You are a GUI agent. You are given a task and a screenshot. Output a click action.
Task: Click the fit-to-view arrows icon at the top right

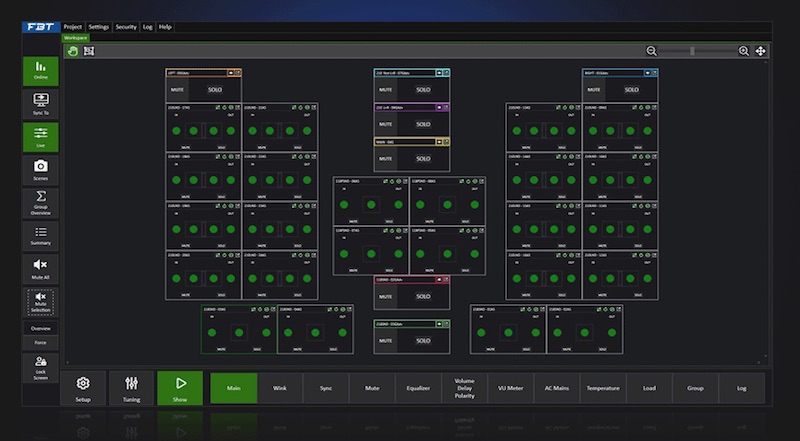pyautogui.click(x=761, y=51)
